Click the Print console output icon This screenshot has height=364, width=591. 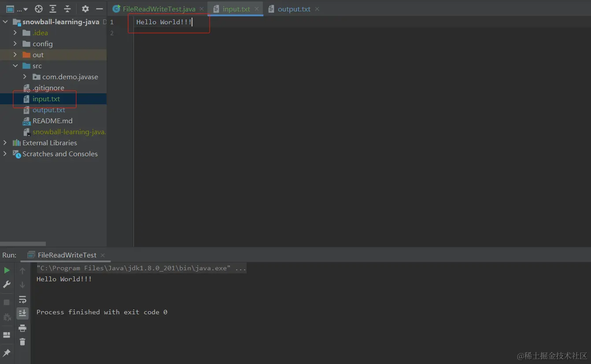[x=22, y=328]
